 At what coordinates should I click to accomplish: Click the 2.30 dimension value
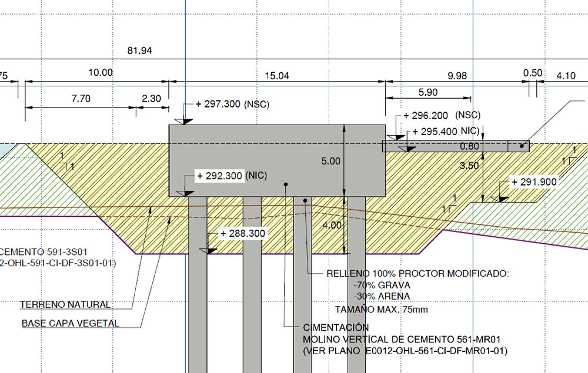click(151, 99)
